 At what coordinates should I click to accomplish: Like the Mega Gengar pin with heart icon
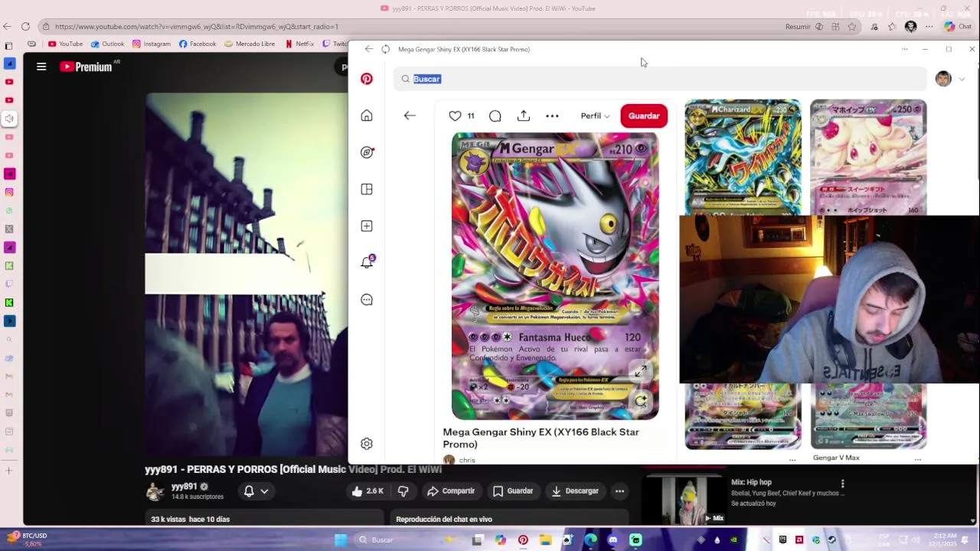click(455, 116)
